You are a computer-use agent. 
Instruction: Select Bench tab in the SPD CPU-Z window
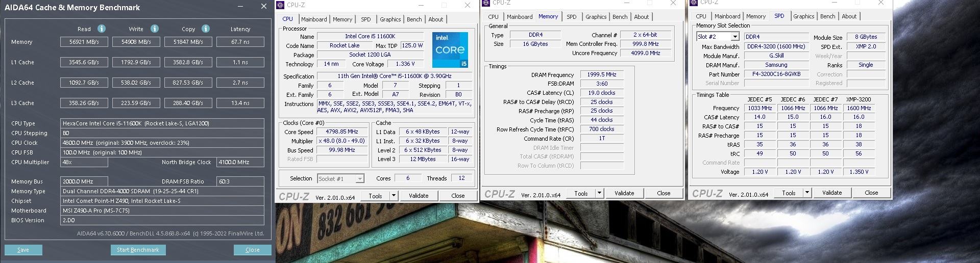828,16
